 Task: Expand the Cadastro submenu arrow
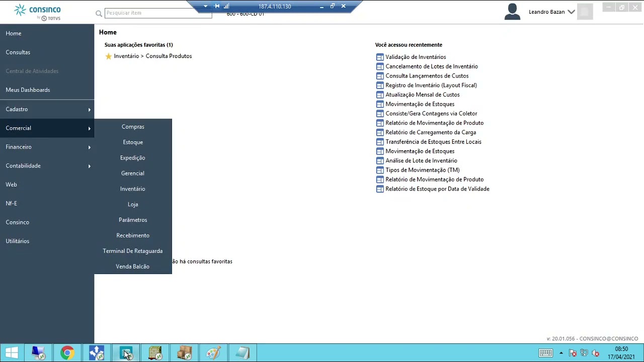(90, 110)
